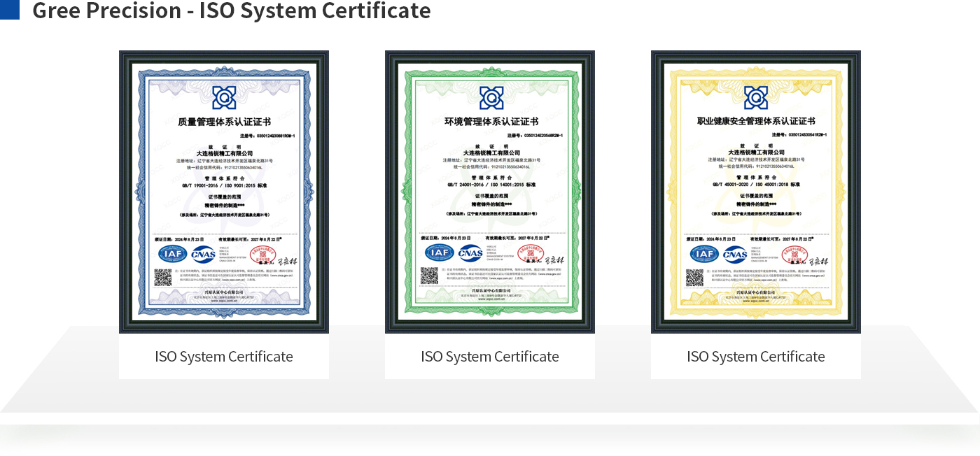This screenshot has width=980, height=456.
Task: Click the QR code on the green certificate
Action: click(429, 276)
